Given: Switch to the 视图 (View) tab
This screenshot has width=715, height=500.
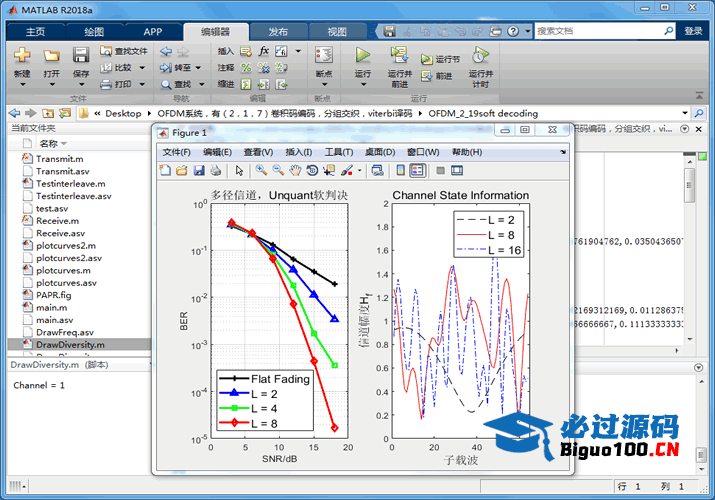Looking at the screenshot, I should point(337,32).
